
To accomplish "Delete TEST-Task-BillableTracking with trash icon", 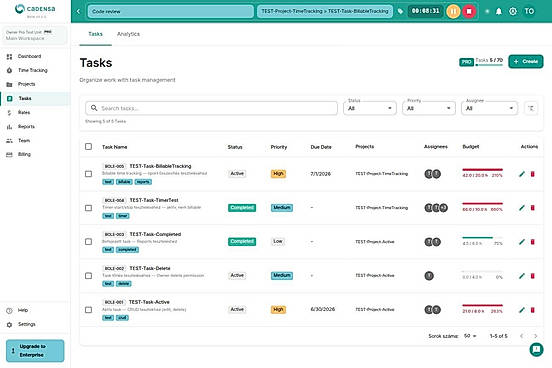I will (x=533, y=174).
